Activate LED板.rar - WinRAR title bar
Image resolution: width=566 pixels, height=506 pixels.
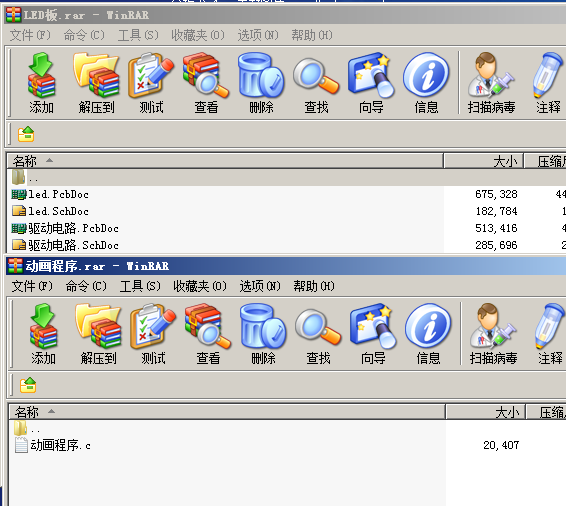click(285, 15)
